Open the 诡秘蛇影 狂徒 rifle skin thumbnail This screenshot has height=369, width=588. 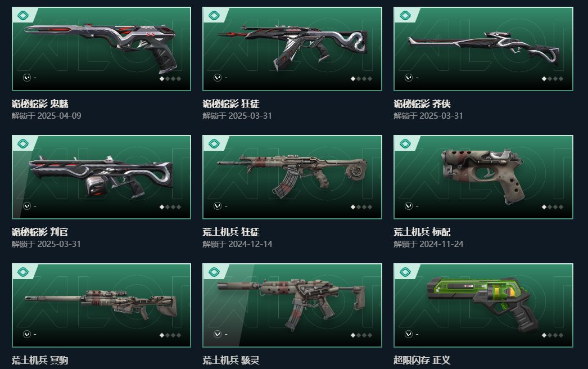point(292,49)
